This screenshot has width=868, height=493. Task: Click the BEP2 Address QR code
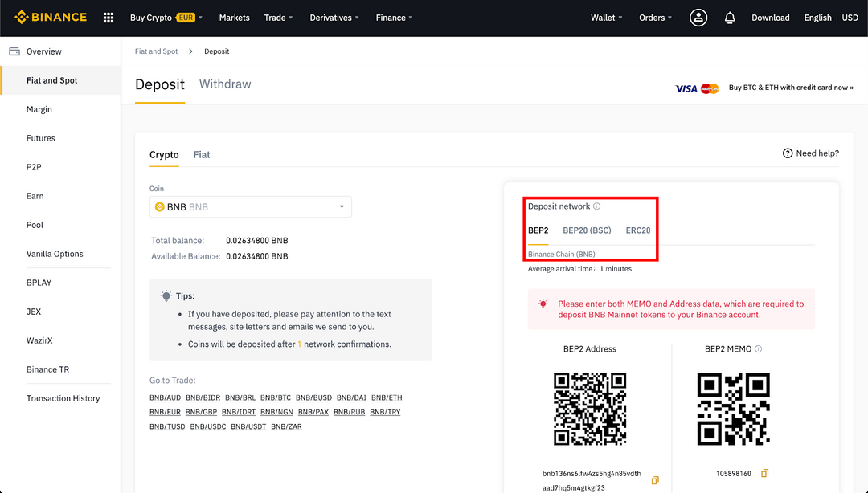coord(590,409)
